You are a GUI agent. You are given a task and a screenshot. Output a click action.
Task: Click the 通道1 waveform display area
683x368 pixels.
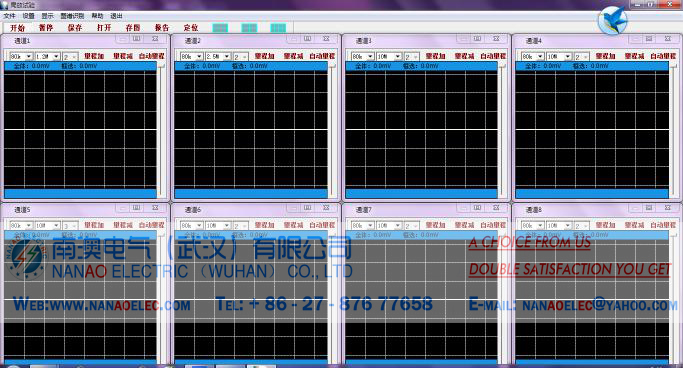tap(80, 130)
